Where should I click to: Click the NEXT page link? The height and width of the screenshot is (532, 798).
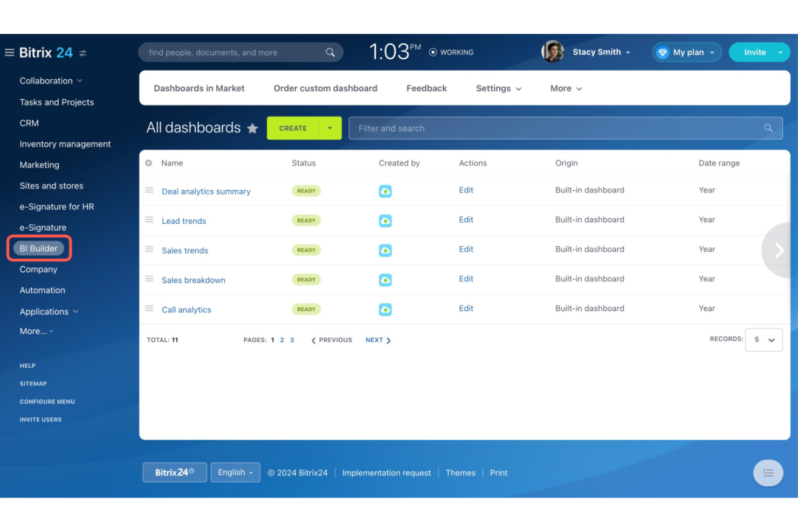tap(378, 340)
